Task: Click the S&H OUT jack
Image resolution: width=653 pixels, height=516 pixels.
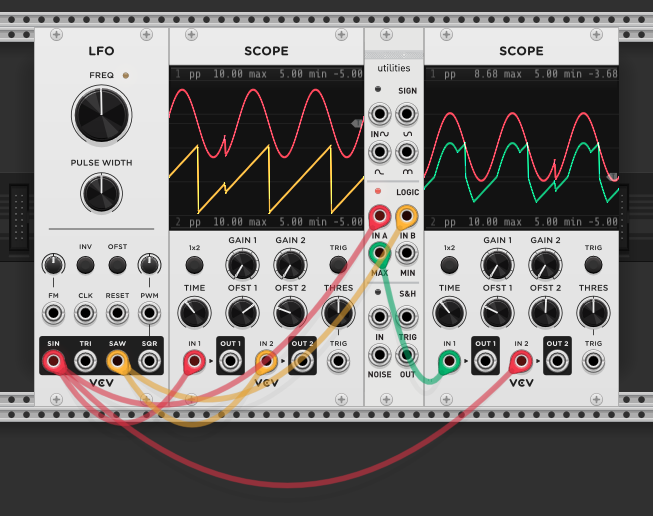Action: (407, 355)
